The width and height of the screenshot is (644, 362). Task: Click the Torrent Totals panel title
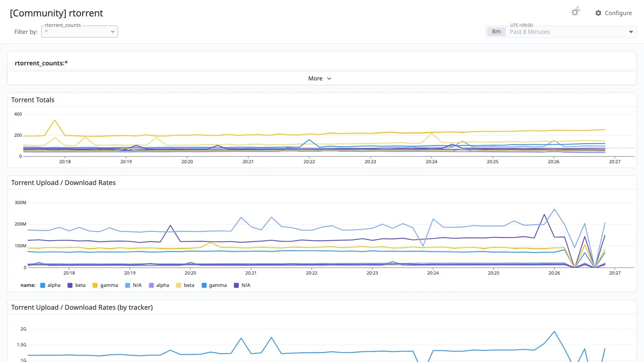click(33, 100)
